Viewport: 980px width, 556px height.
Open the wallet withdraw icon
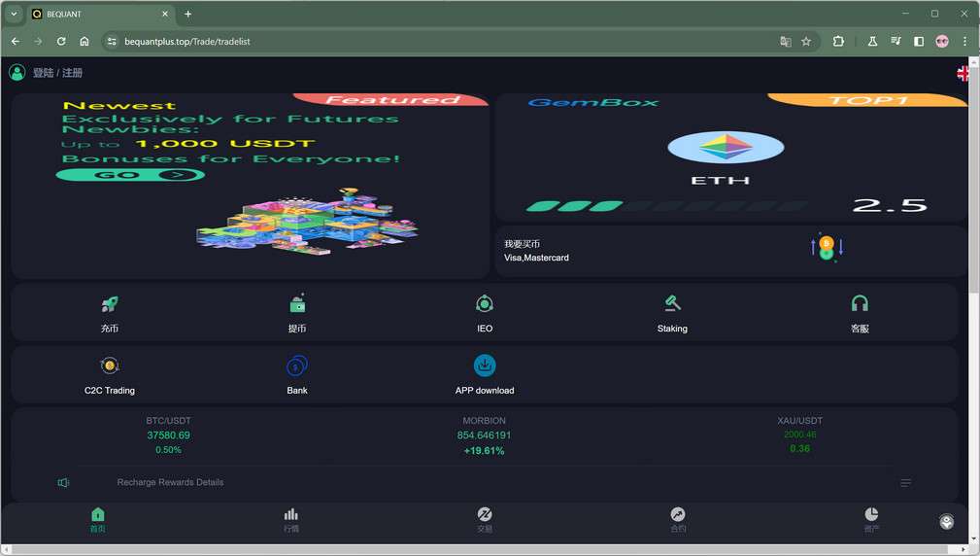coord(297,303)
